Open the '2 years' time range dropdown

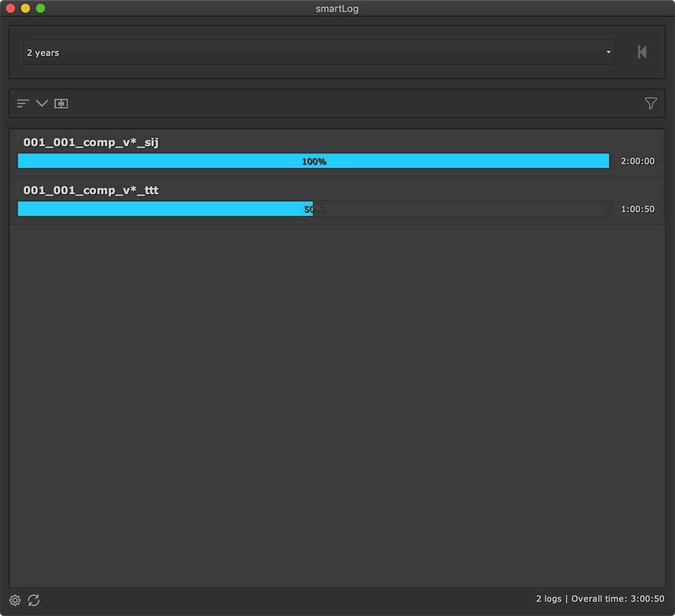point(318,52)
